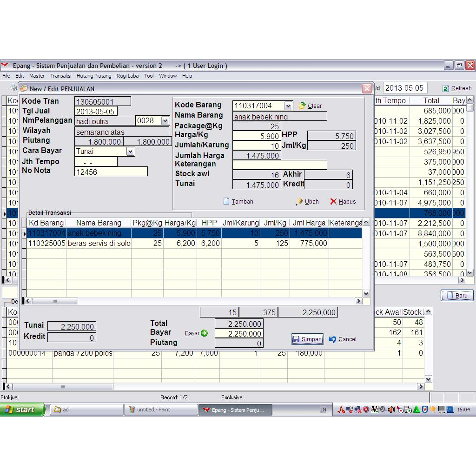Click the printer icon in main toolbar

pyautogui.click(x=13, y=87)
